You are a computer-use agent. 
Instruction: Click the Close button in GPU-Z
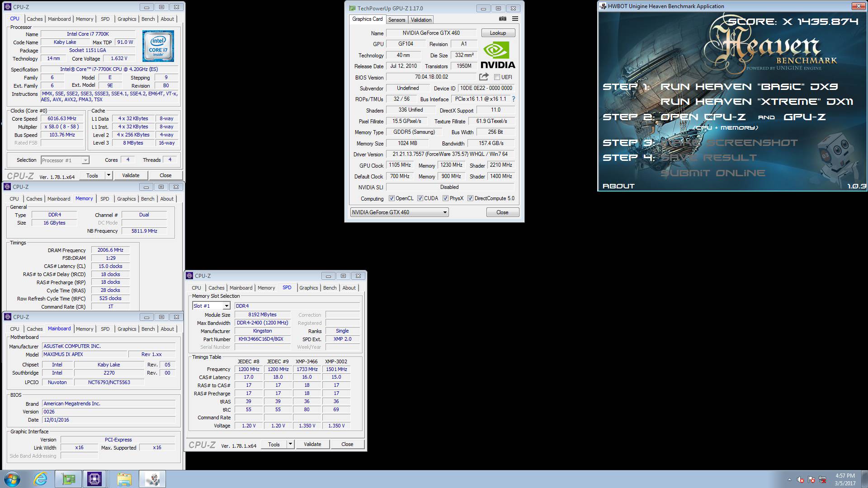502,212
